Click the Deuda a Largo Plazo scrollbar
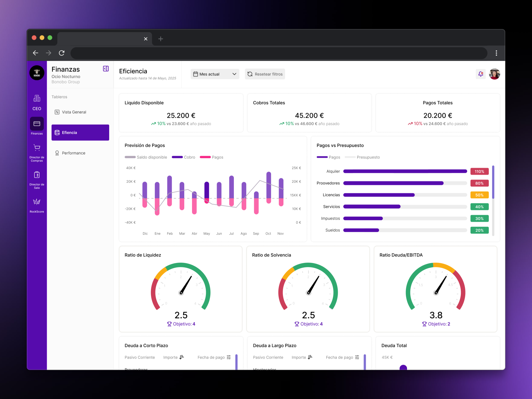Screen dimensions: 532x399 pos(365,362)
